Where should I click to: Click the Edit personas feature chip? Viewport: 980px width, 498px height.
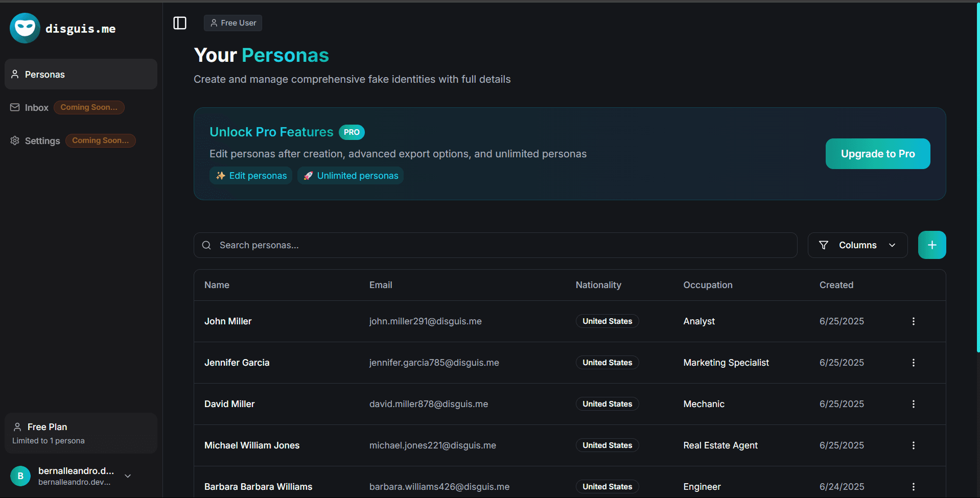pos(251,176)
